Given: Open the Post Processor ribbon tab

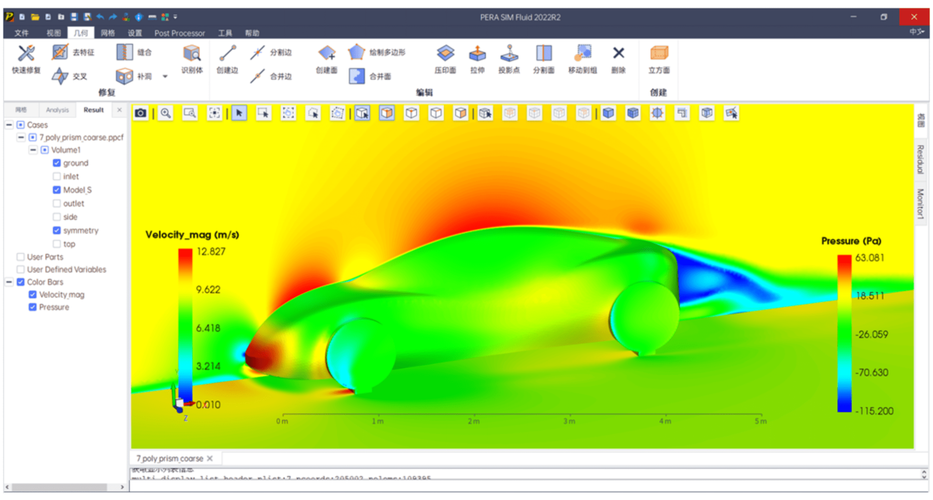Looking at the screenshot, I should 179,33.
